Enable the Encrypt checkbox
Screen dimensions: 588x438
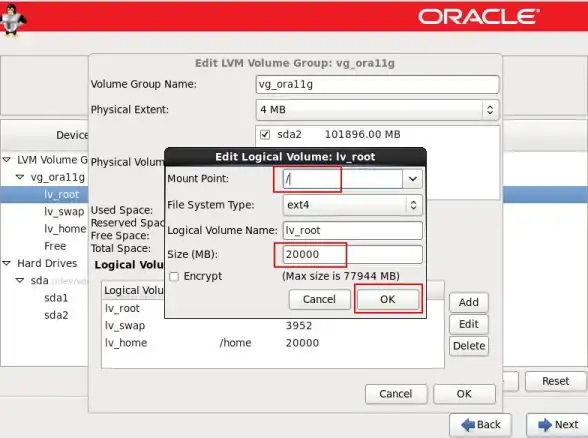[174, 276]
